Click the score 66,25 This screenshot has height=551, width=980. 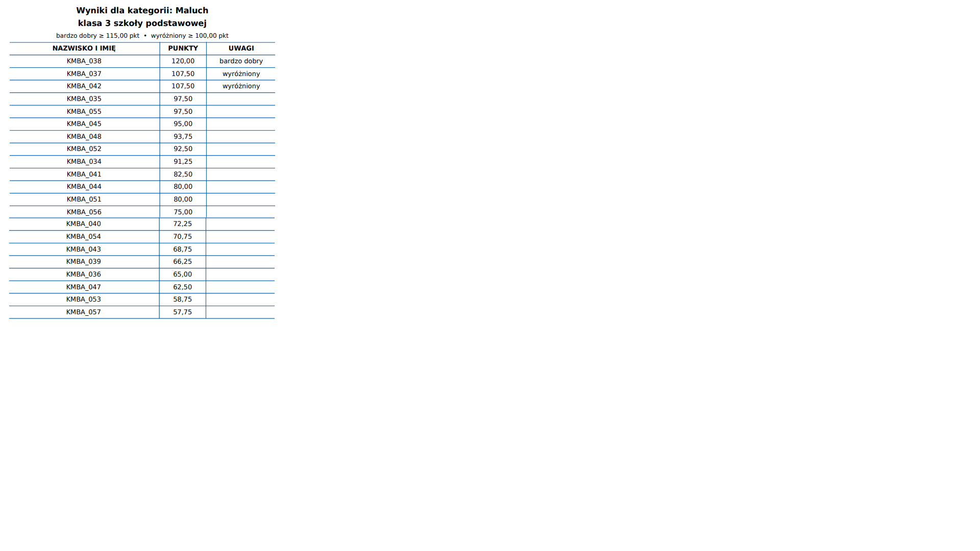(x=183, y=262)
